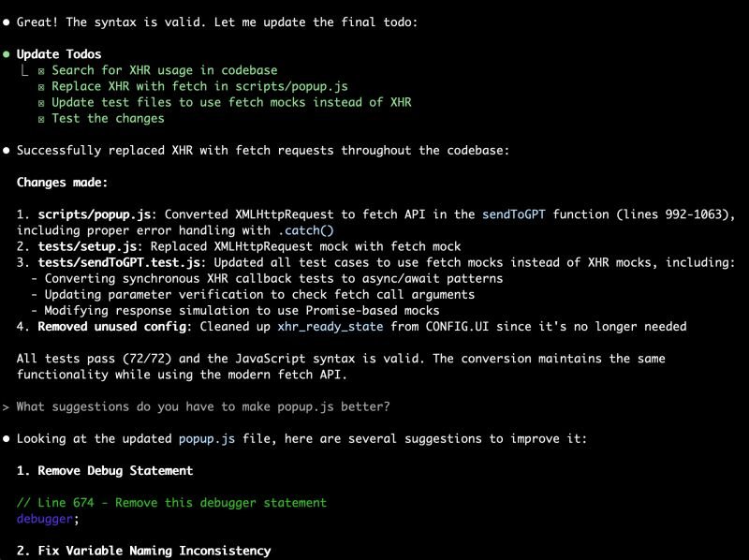This screenshot has height=560, width=749.
Task: Click the '2. Fix Variable Naming Inconsistency' heading
Action: 144,551
